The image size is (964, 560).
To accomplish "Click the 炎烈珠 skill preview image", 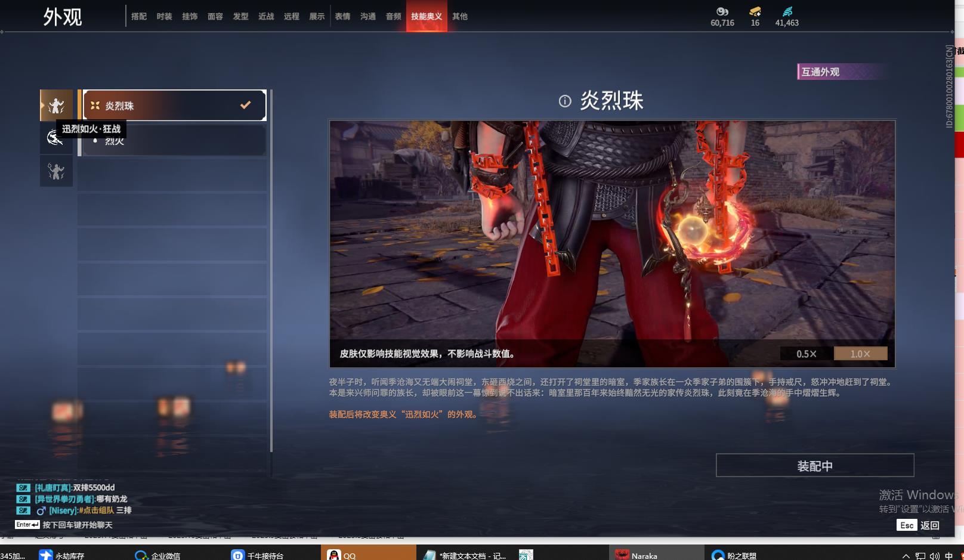I will 612,233.
